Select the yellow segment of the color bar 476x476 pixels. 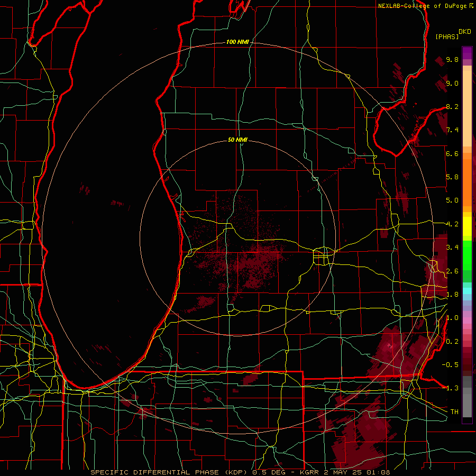(x=467, y=226)
